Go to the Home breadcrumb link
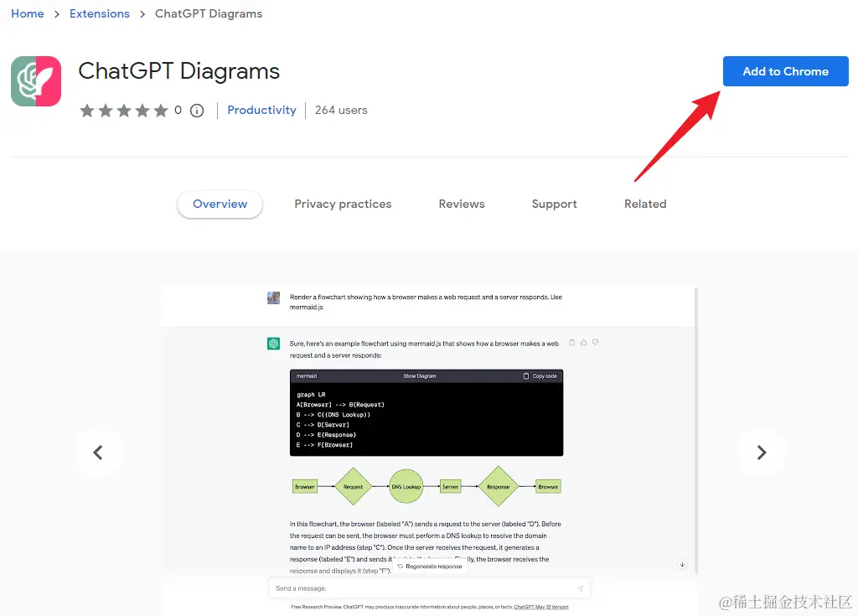The width and height of the screenshot is (858, 616). [x=28, y=13]
